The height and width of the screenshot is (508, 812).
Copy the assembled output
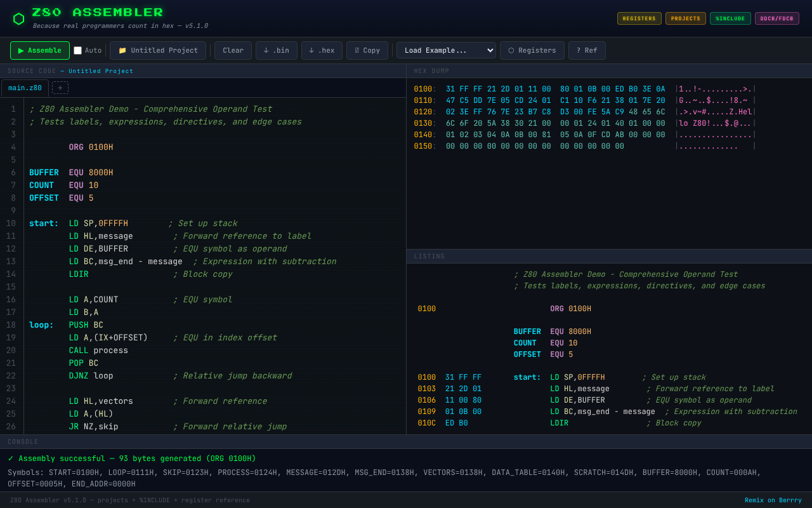tap(367, 50)
